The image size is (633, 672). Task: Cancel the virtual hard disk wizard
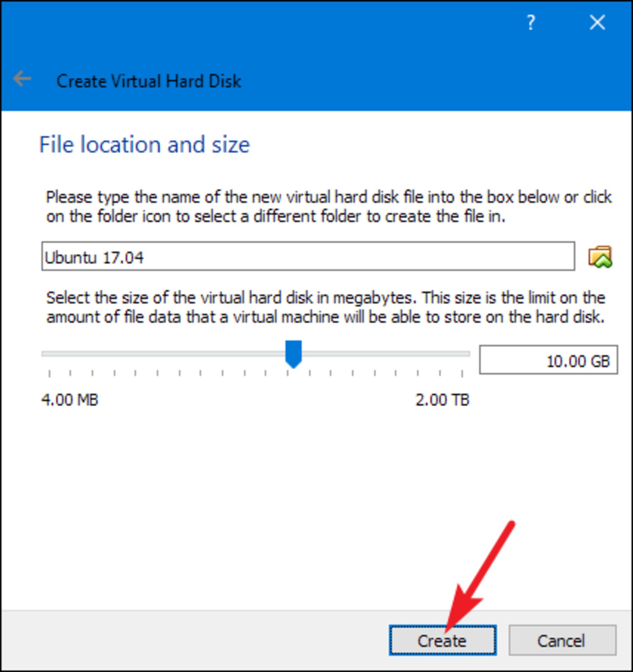(562, 640)
